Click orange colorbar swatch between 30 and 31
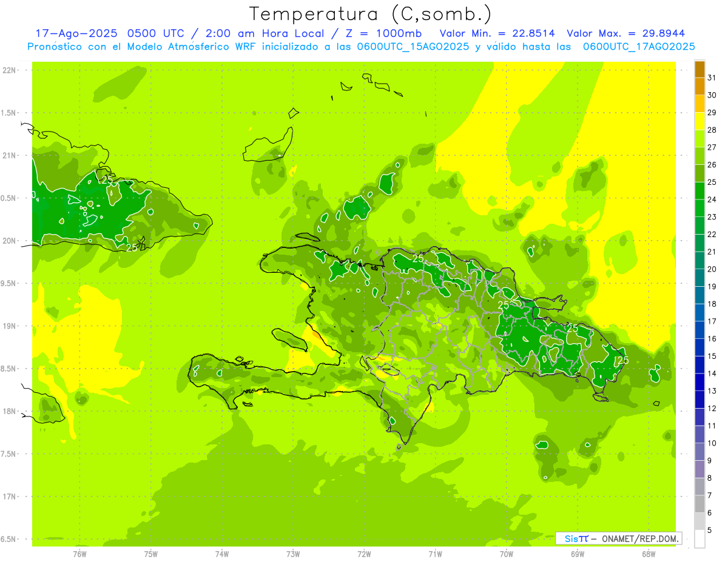 [x=699, y=87]
